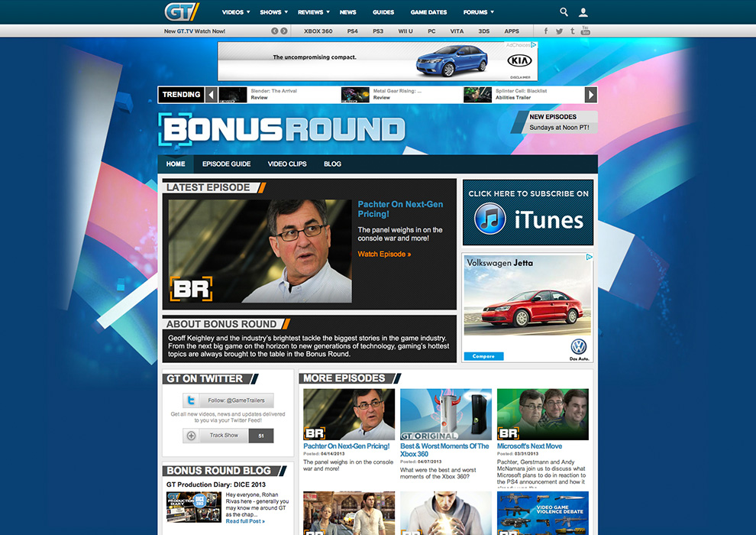Screen dimensions: 756x535
Task: Open the user account icon
Action: tap(583, 12)
